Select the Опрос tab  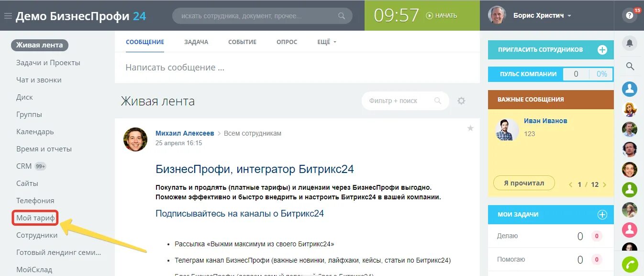[x=287, y=42]
